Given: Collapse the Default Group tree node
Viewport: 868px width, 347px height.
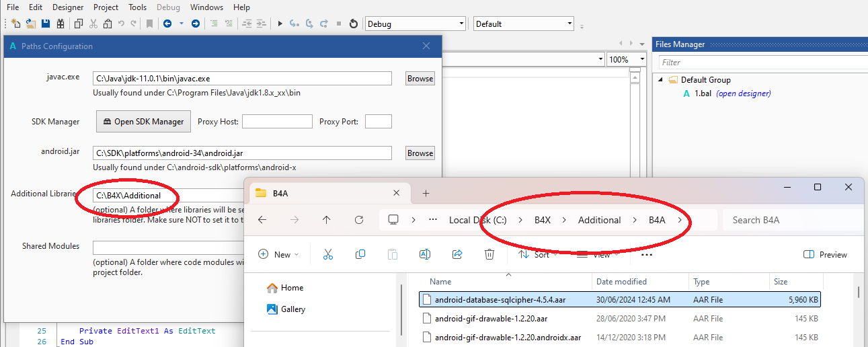Looking at the screenshot, I should tap(660, 79).
